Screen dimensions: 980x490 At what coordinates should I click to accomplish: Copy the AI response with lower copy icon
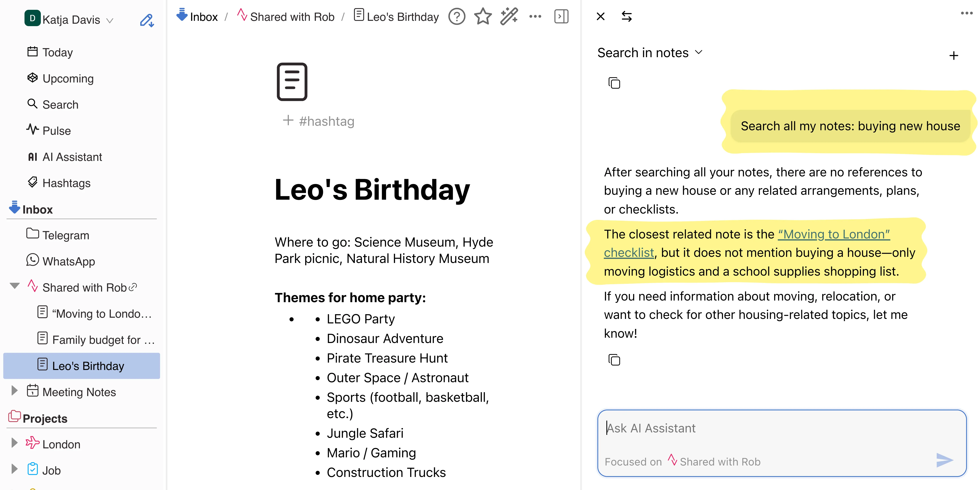(x=614, y=360)
